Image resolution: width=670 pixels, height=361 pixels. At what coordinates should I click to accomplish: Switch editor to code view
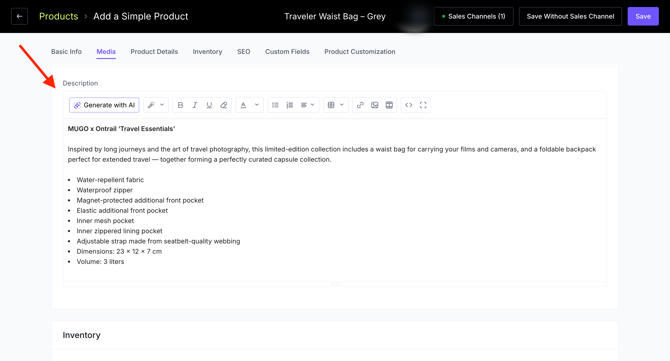pos(408,105)
